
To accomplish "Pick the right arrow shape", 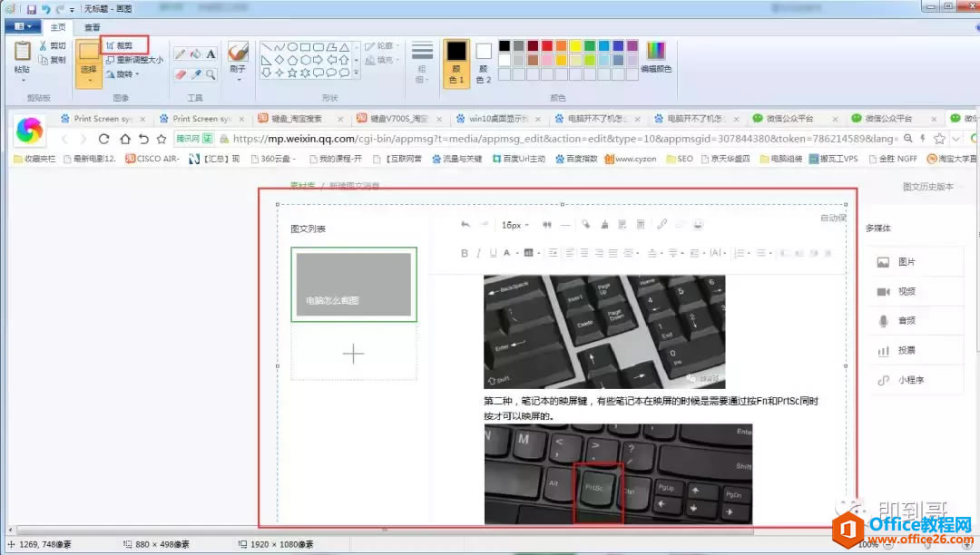I will 318,60.
